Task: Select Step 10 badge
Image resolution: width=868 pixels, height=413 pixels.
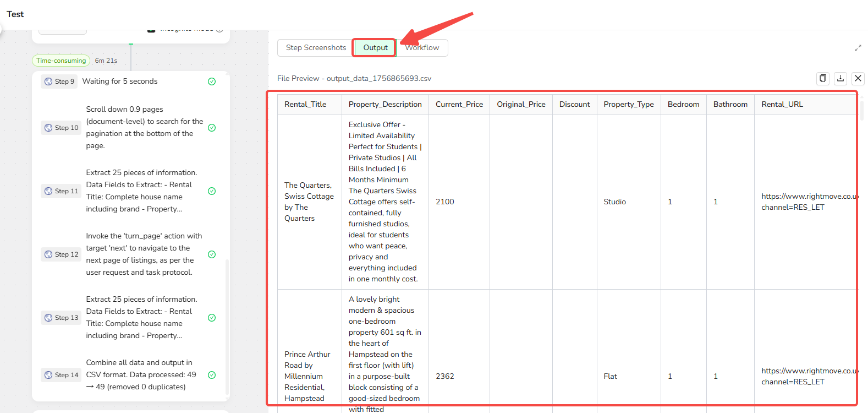Action: pos(61,128)
